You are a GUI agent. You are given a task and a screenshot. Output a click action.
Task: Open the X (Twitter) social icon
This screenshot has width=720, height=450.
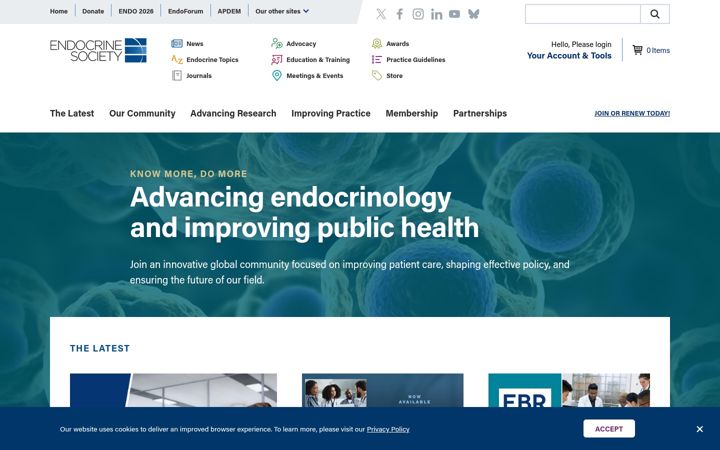click(x=381, y=14)
